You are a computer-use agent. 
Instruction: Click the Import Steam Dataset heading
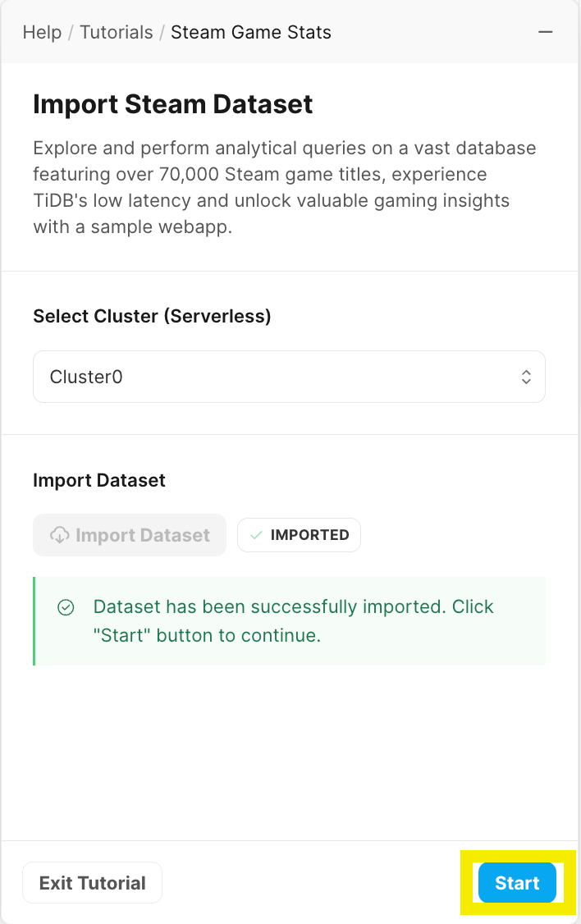point(172,104)
